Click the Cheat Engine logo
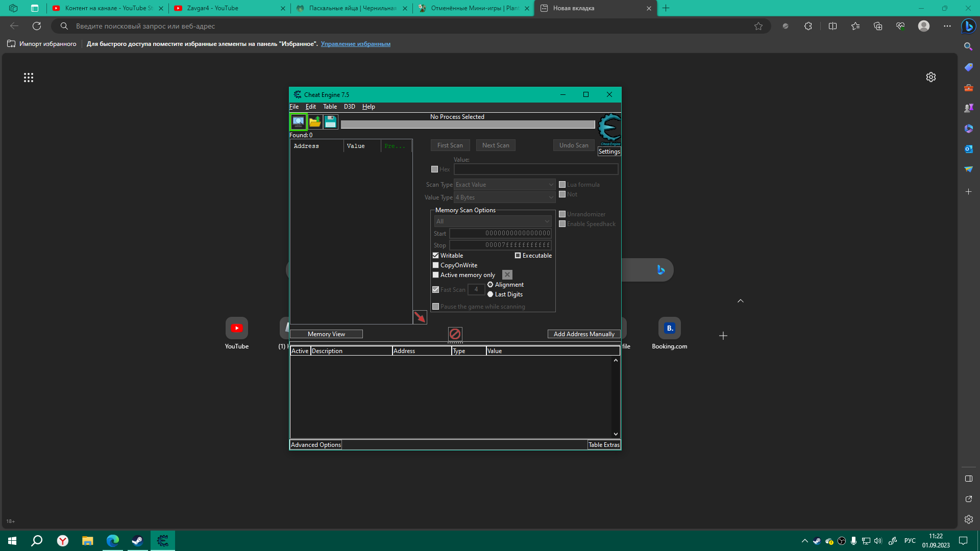Viewport: 980px width, 551px height. [609, 128]
